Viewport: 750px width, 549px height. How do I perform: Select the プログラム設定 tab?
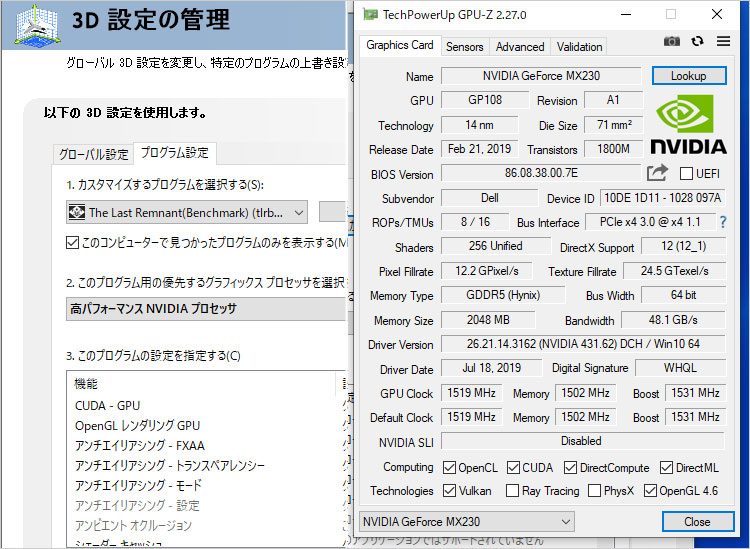[175, 153]
